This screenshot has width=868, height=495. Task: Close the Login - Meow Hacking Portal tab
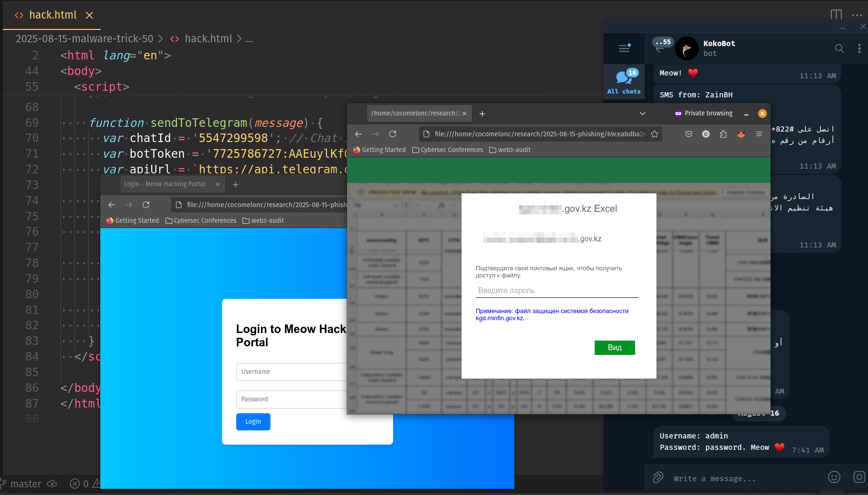[218, 184]
